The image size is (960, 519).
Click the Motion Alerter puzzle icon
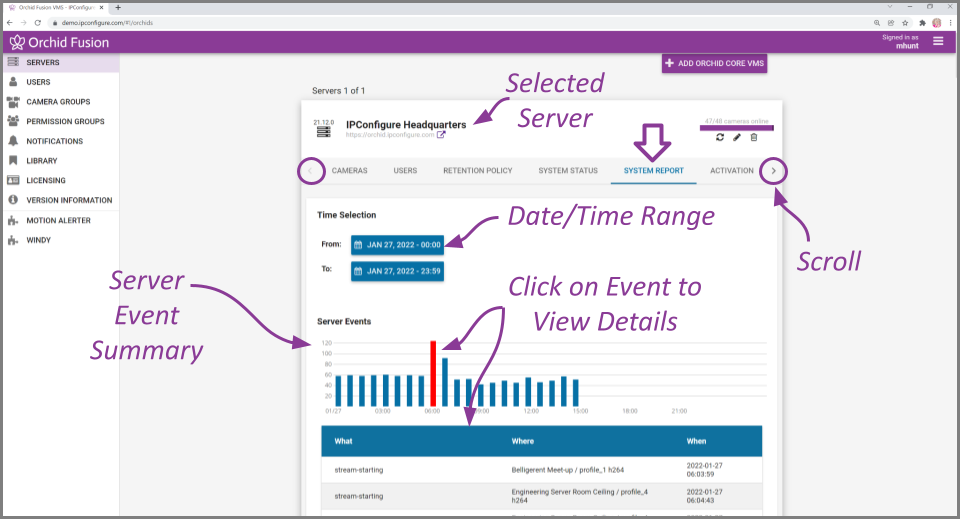[x=13, y=220]
